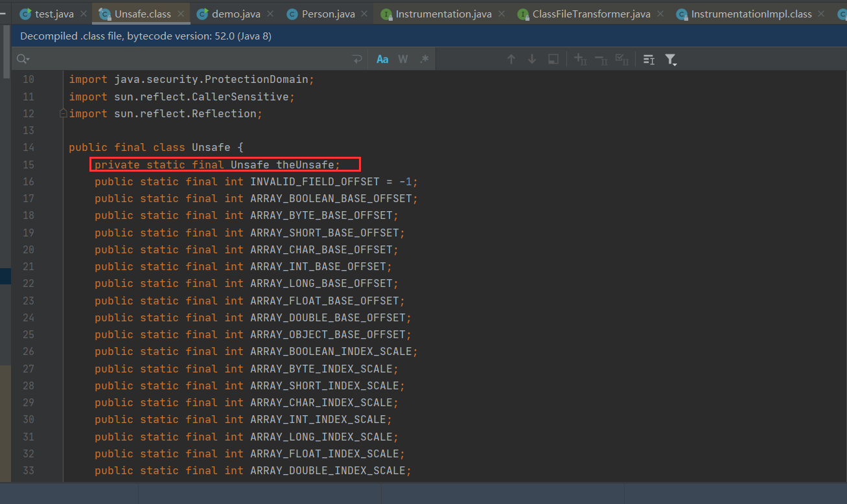Click 'ARRAY_OBJECT_BASE_OFFSET' identifier
The height and width of the screenshot is (504, 847).
coord(328,334)
